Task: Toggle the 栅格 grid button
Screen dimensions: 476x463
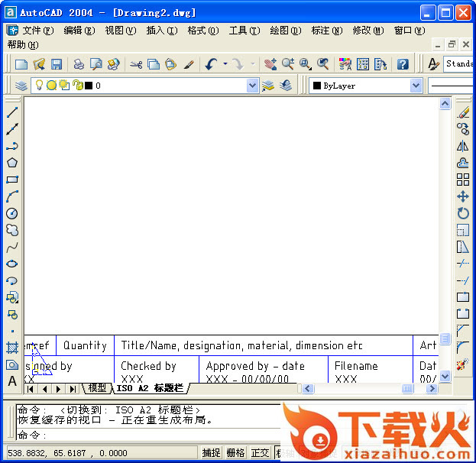Action: pos(235,452)
